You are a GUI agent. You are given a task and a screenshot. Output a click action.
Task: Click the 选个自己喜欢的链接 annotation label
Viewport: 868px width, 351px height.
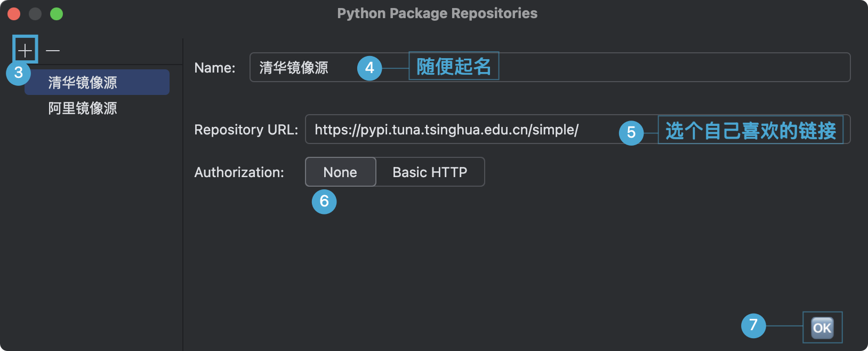click(x=750, y=130)
